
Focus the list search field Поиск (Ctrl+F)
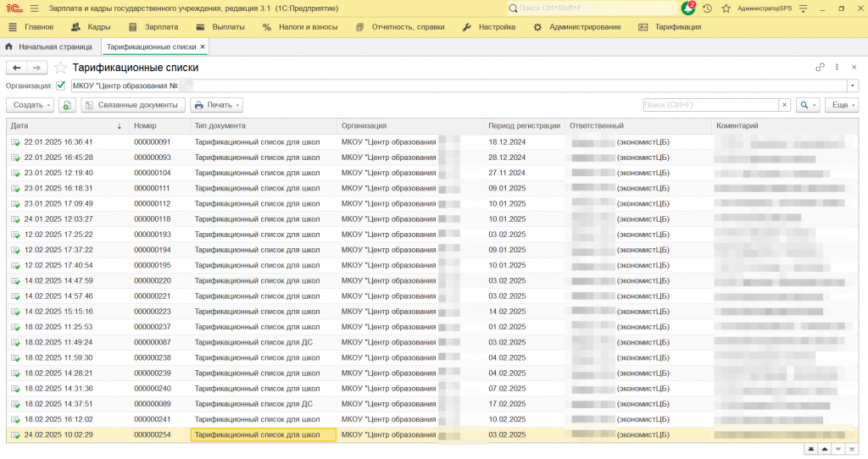[x=711, y=105]
